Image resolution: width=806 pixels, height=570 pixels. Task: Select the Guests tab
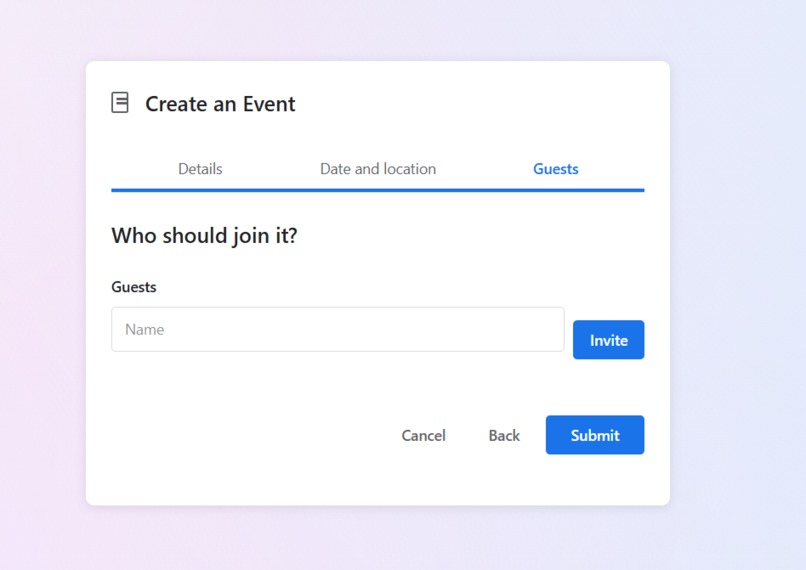tap(556, 169)
